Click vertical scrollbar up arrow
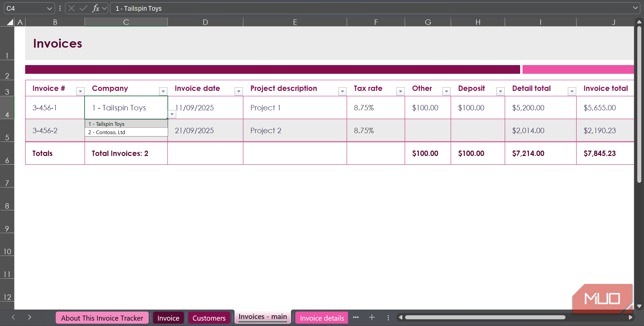Image resolution: width=644 pixels, height=326 pixels. 639,22
